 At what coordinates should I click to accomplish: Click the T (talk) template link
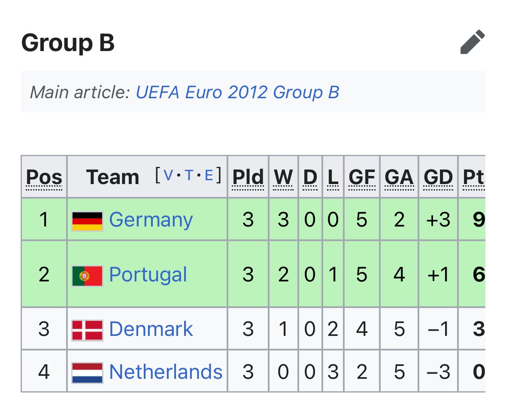pyautogui.click(x=189, y=175)
